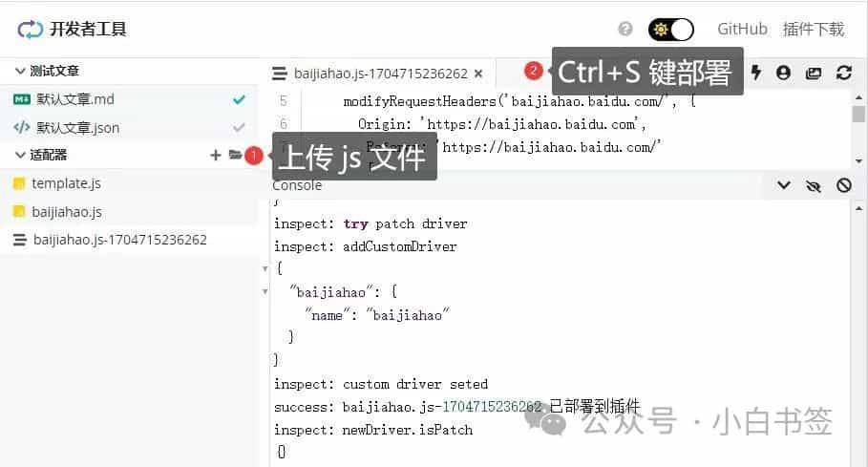Open baijiahao.js adapter file
The width and height of the screenshot is (868, 467).
tap(67, 212)
